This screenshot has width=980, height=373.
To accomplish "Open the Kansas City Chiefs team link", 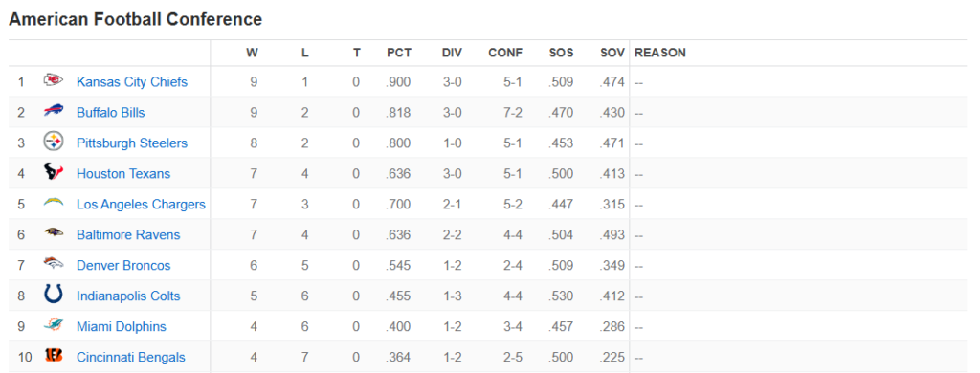I will (132, 82).
